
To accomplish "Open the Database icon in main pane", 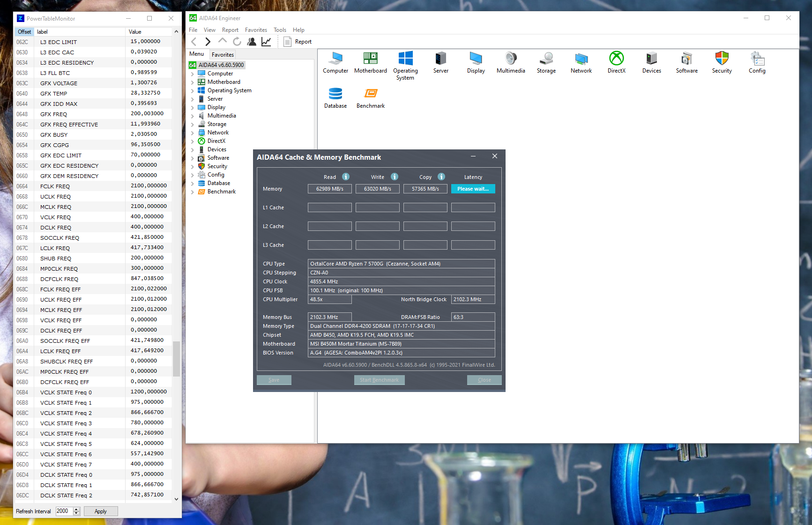I will 335,98.
